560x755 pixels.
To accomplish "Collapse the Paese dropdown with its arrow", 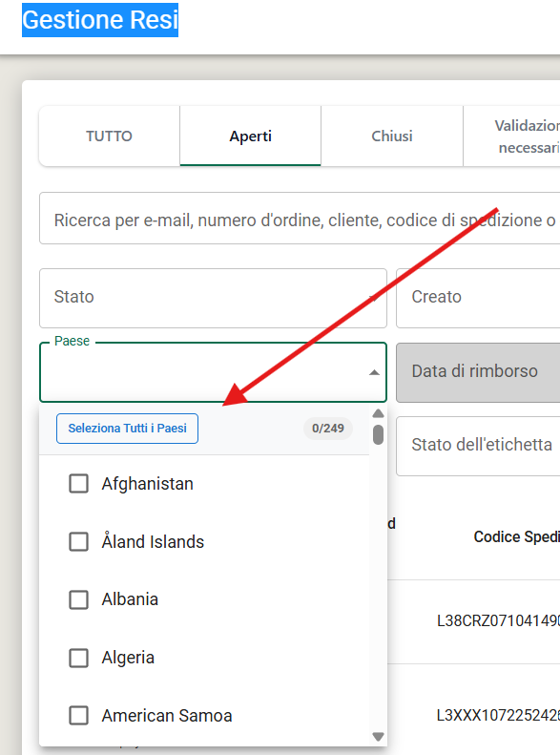I will pyautogui.click(x=374, y=372).
